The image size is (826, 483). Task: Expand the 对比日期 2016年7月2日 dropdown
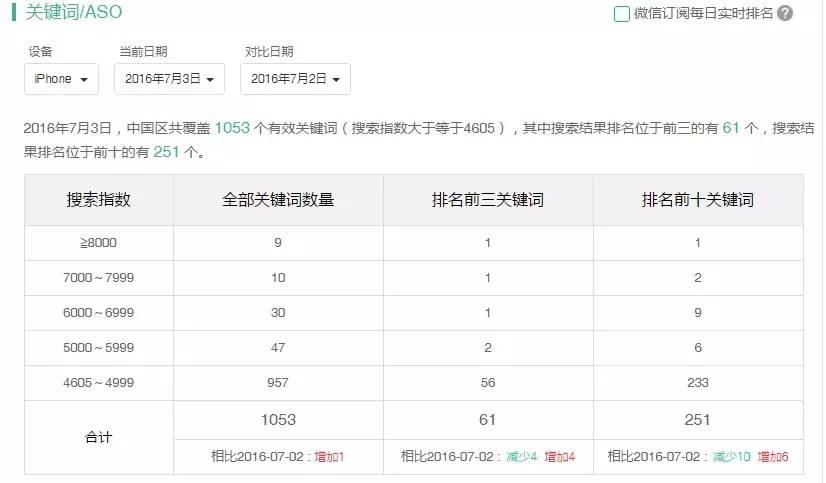[x=297, y=79]
